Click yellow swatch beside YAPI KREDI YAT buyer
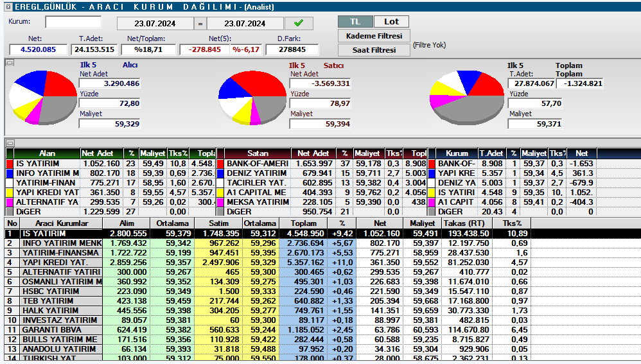The image size is (641, 364). click(10, 193)
